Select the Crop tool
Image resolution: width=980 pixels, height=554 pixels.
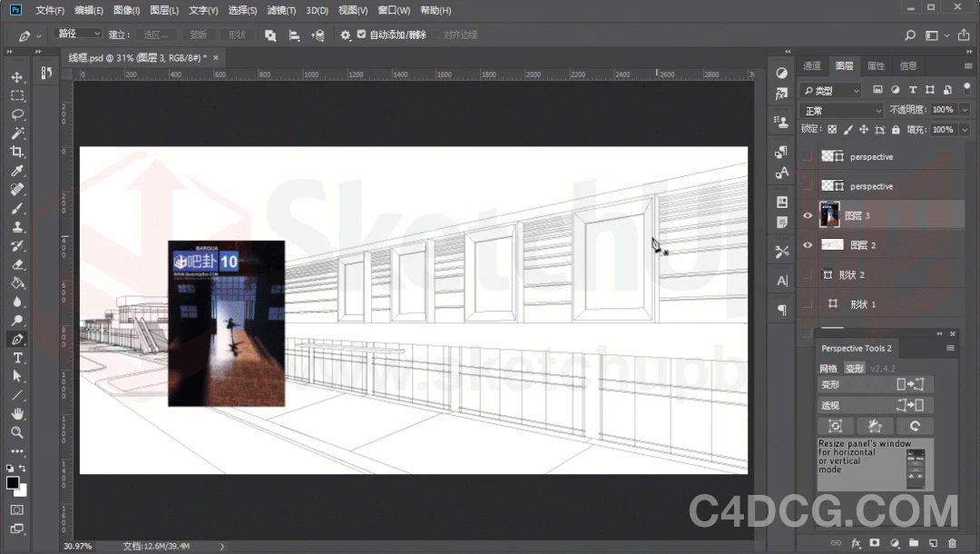coord(18,152)
